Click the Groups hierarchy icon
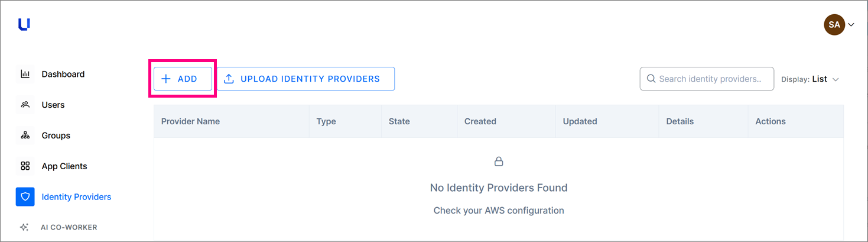The width and height of the screenshot is (868, 242). click(25, 135)
